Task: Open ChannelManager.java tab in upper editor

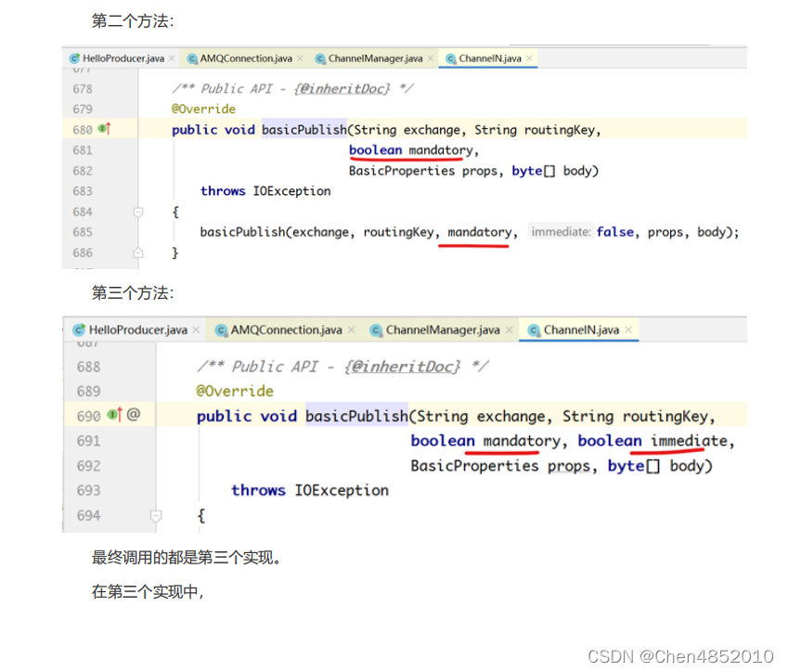Action: 375,58
